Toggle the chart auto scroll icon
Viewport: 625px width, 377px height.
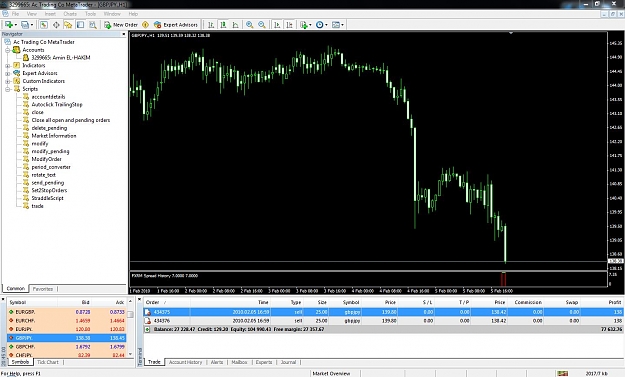pos(277,25)
